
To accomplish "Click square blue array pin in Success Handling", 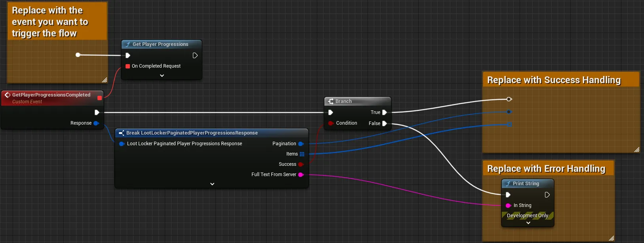I will click(509, 124).
